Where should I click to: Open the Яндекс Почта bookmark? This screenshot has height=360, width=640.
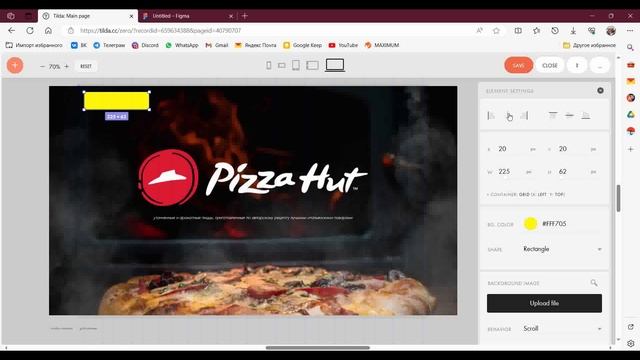(x=256, y=45)
